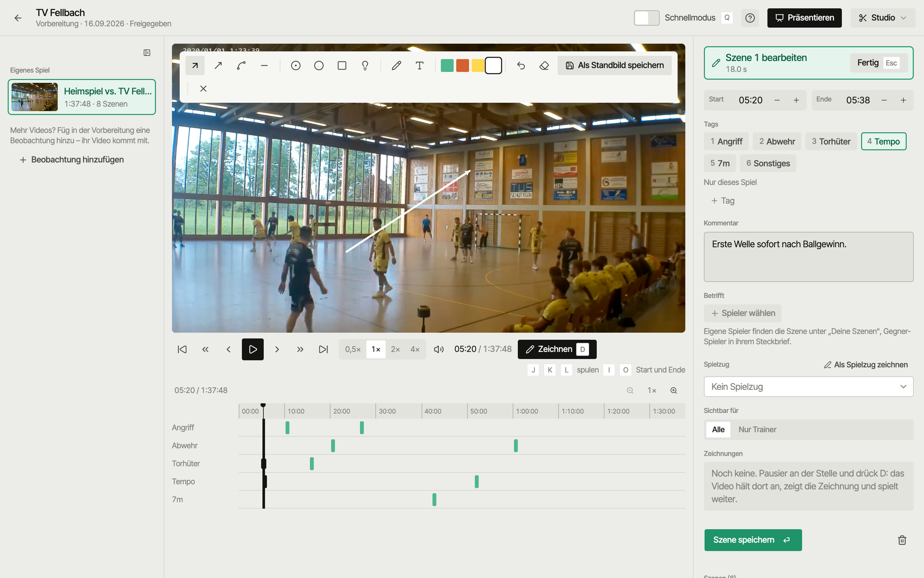Image resolution: width=924 pixels, height=578 pixels.
Task: Go back with the left arrow
Action: pos(18,18)
